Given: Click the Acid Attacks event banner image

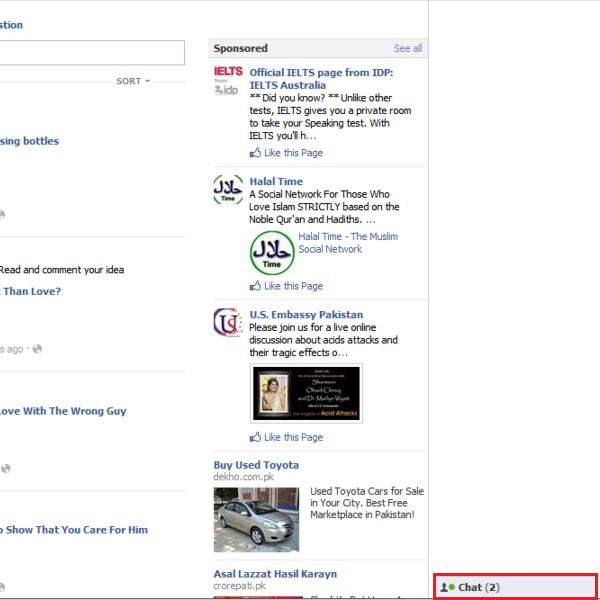Looking at the screenshot, I should pos(306,393).
